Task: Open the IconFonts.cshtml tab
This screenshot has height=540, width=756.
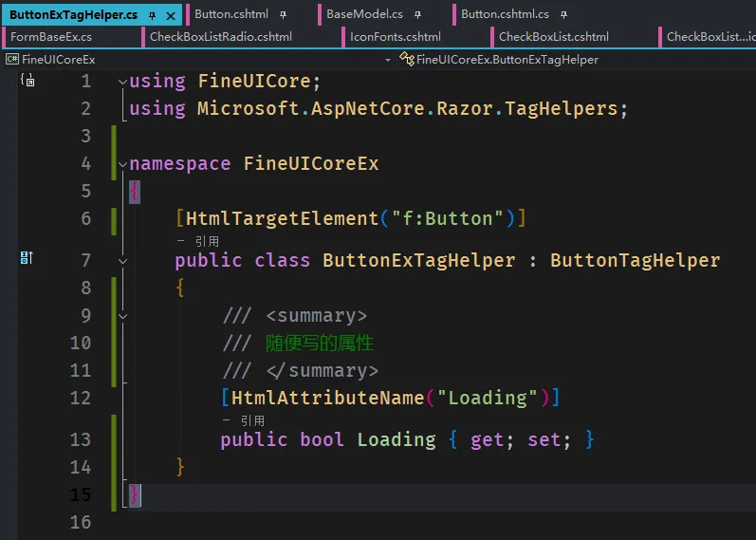Action: tap(396, 37)
